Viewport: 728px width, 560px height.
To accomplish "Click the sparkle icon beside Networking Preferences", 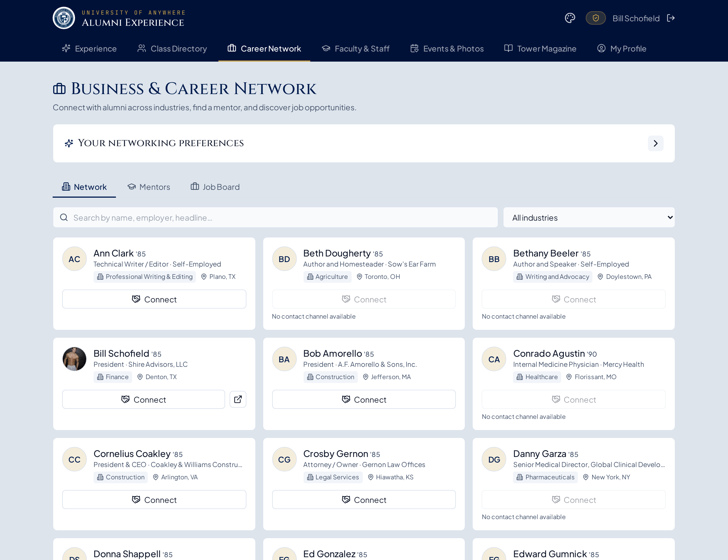I will [x=69, y=143].
